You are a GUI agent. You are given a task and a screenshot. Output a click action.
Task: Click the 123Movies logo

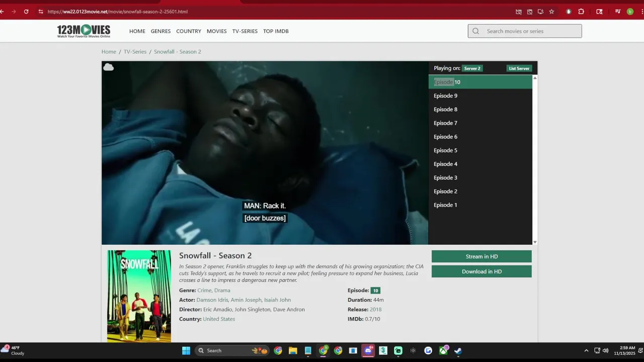coord(84,31)
